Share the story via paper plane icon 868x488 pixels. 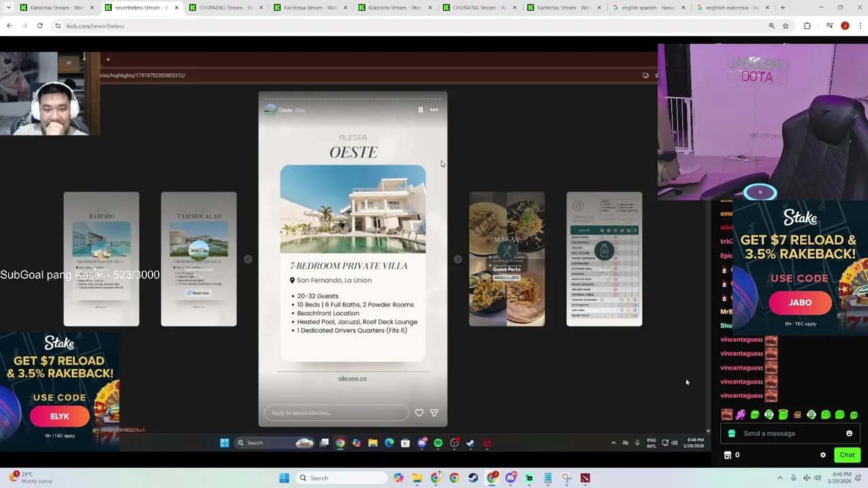pyautogui.click(x=434, y=413)
